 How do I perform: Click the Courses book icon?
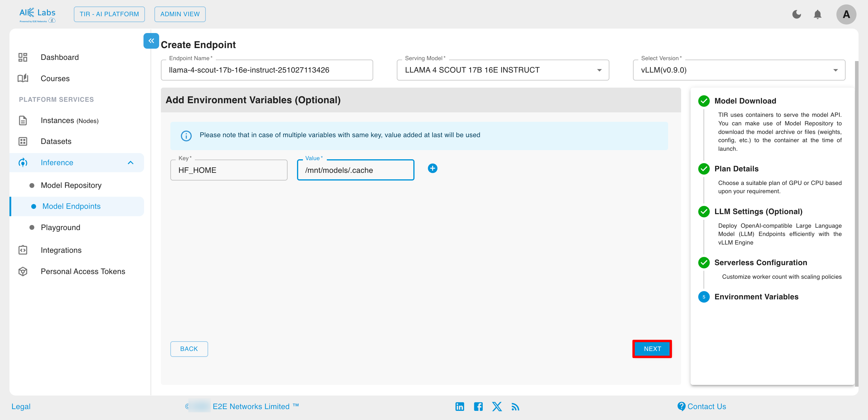[22, 78]
